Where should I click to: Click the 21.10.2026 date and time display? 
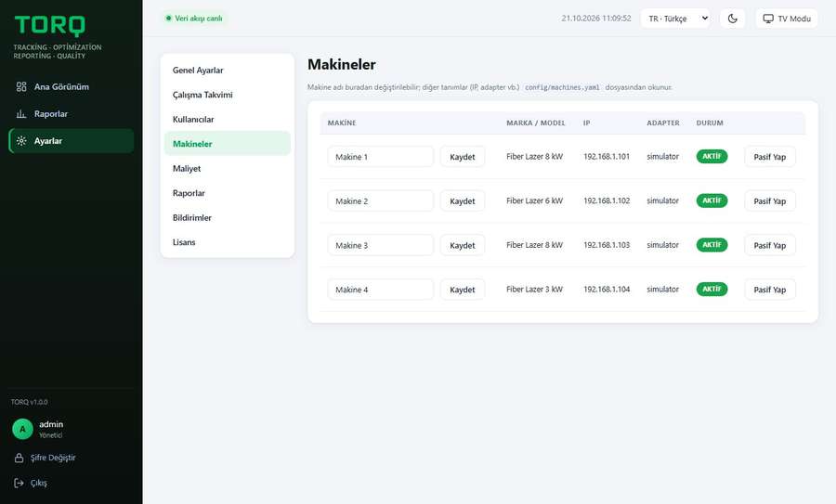tap(596, 19)
